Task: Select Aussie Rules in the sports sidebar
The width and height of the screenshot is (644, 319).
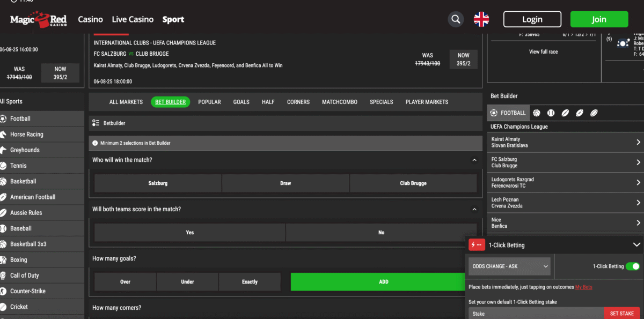Action: pyautogui.click(x=42, y=213)
